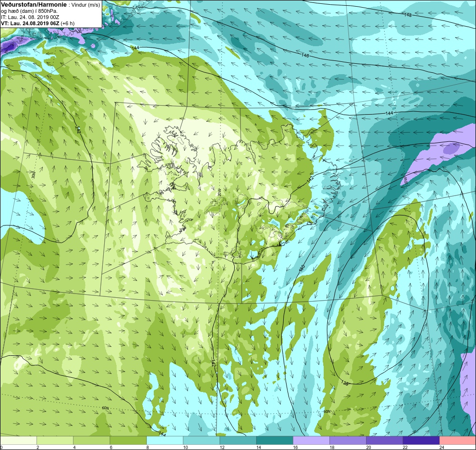Screen dimensions: 476x450
Task: Click the '(+6 h)' forecast offset text
Action: (68, 23)
